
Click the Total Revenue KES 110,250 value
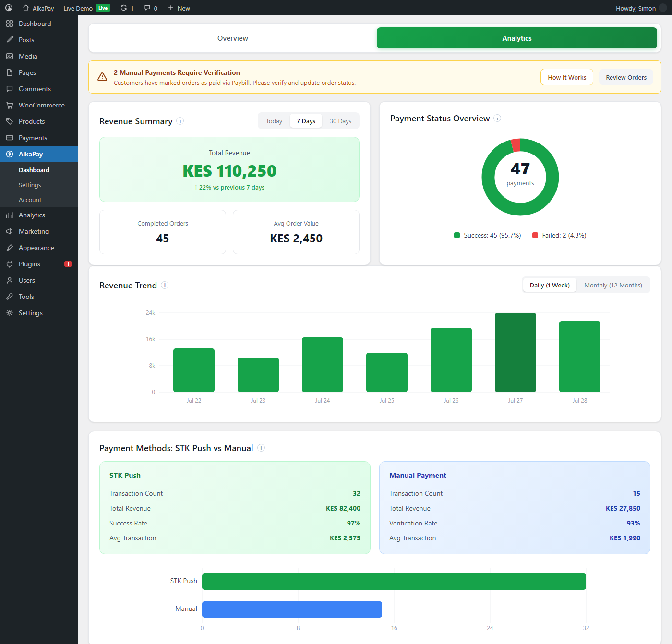coord(229,171)
